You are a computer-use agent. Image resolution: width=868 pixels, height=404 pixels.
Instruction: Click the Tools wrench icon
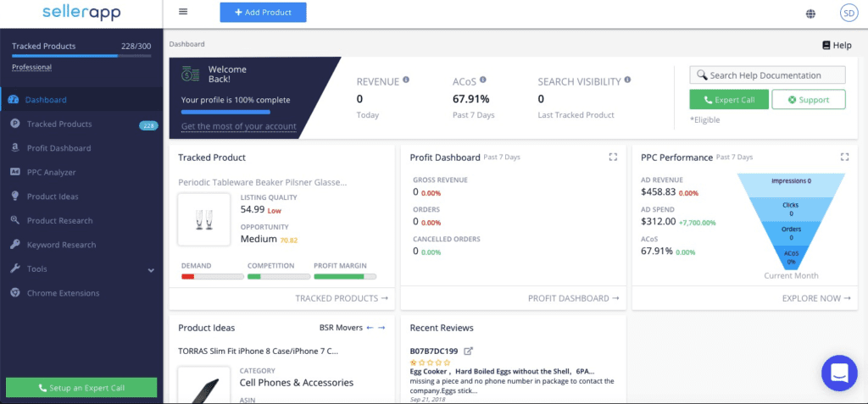coord(15,268)
